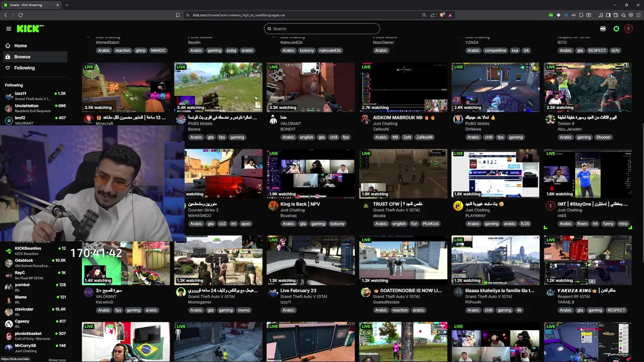Open brof2 VALORANT channel in the sidebar
This screenshot has height=362, width=644.
(x=35, y=120)
